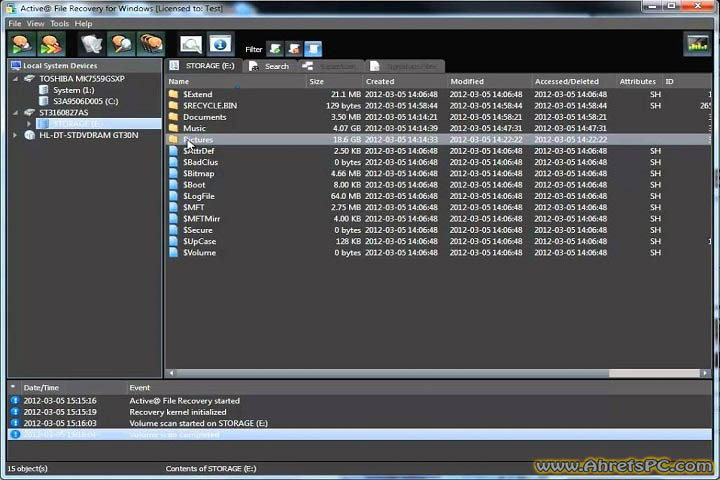
Task: Open the Help menu
Action: tap(83, 23)
